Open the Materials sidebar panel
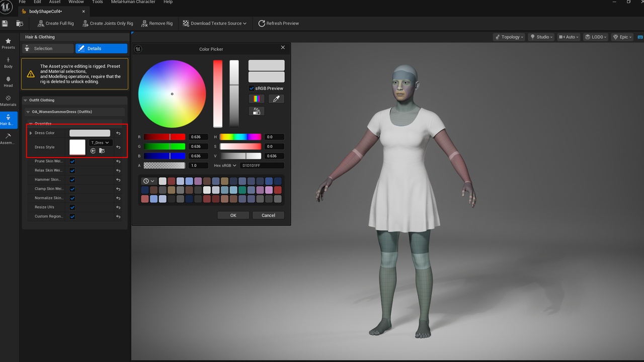 8,101
